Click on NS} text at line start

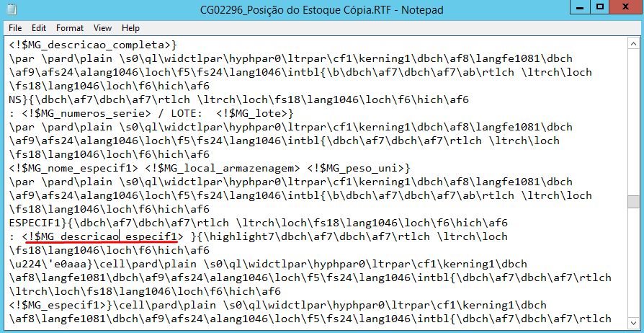coord(18,100)
